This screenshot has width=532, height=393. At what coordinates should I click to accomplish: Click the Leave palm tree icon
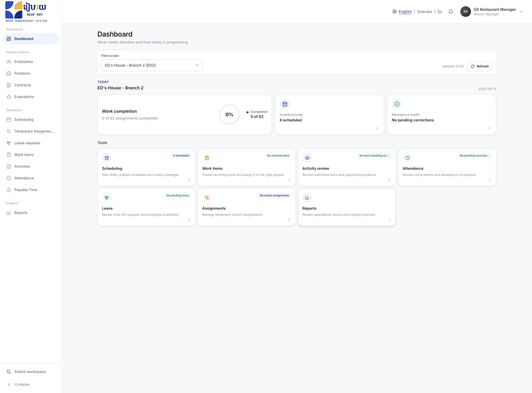click(x=107, y=198)
